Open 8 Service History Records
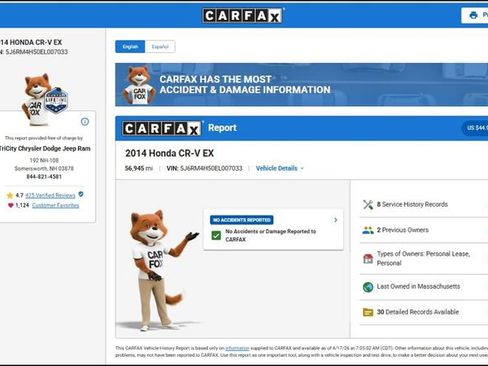Viewport: 488px width, 366px height. (424, 205)
